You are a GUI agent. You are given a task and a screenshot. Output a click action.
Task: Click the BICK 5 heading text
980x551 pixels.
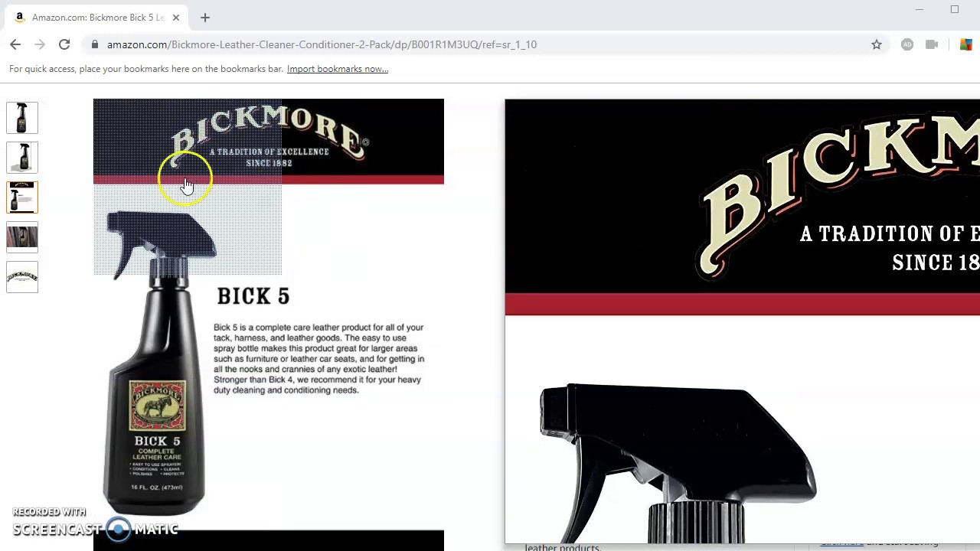tap(253, 296)
